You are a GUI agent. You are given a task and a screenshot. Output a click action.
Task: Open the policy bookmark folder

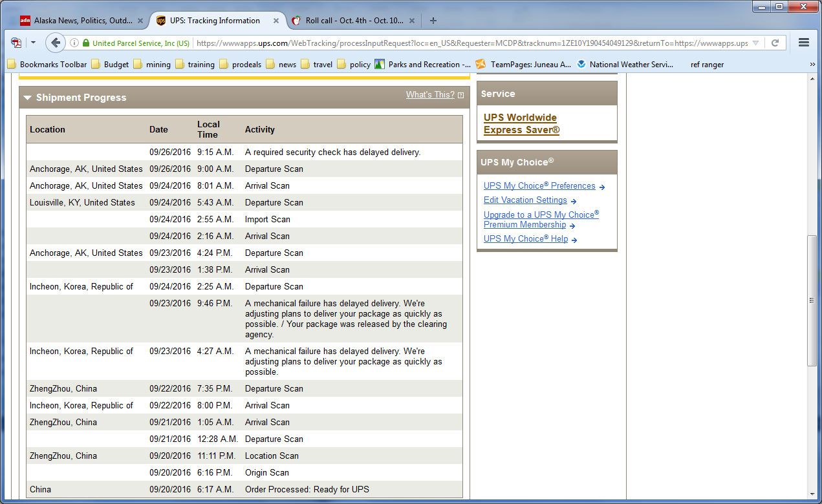coord(354,65)
